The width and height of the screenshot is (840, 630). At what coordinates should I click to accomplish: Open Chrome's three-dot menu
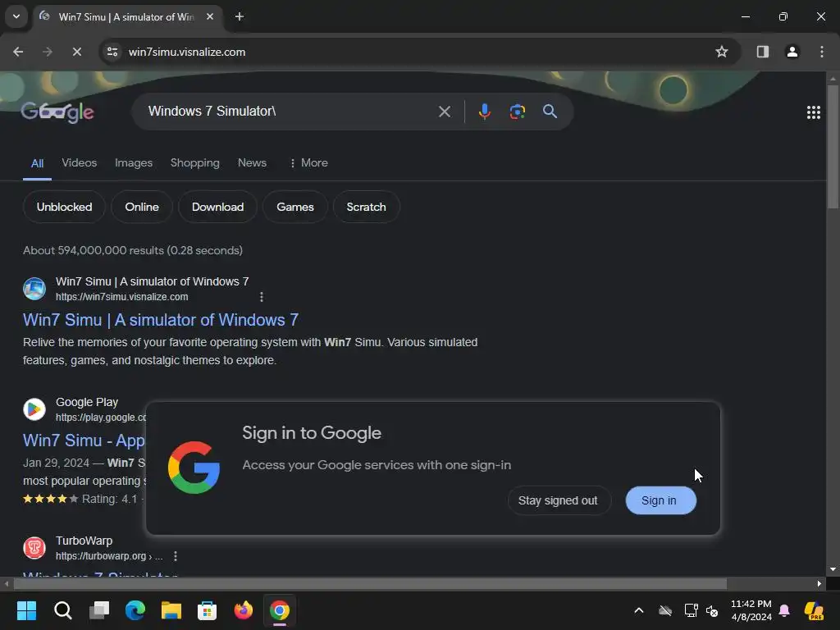821,52
